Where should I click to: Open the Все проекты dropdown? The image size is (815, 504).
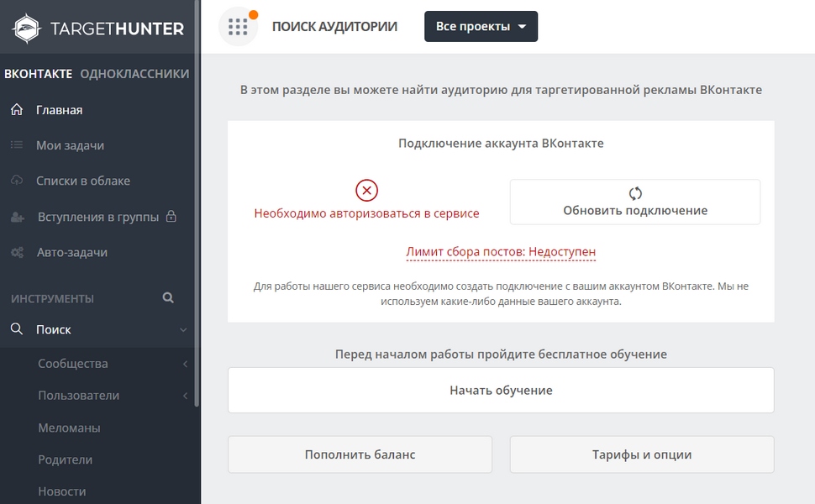point(481,27)
